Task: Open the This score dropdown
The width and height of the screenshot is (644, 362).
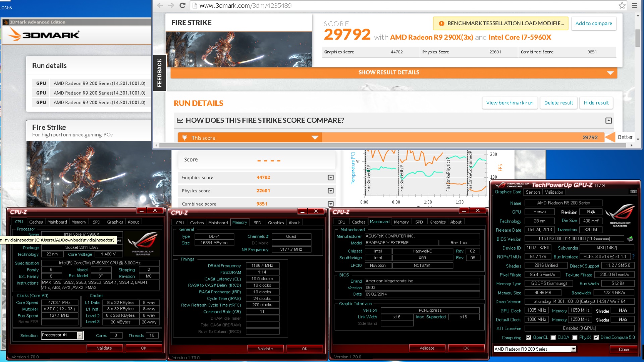Action: [315, 137]
